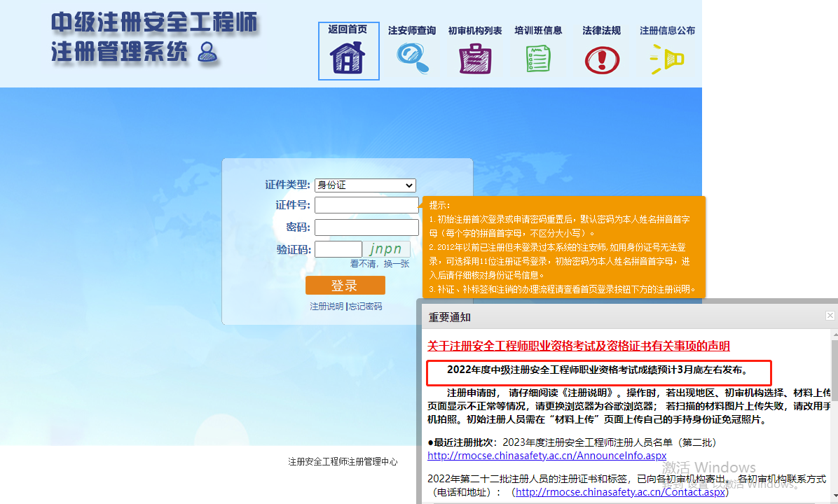Close the 重要通知 popup panel
Screen dimensions: 838x504
pyautogui.click(x=830, y=316)
